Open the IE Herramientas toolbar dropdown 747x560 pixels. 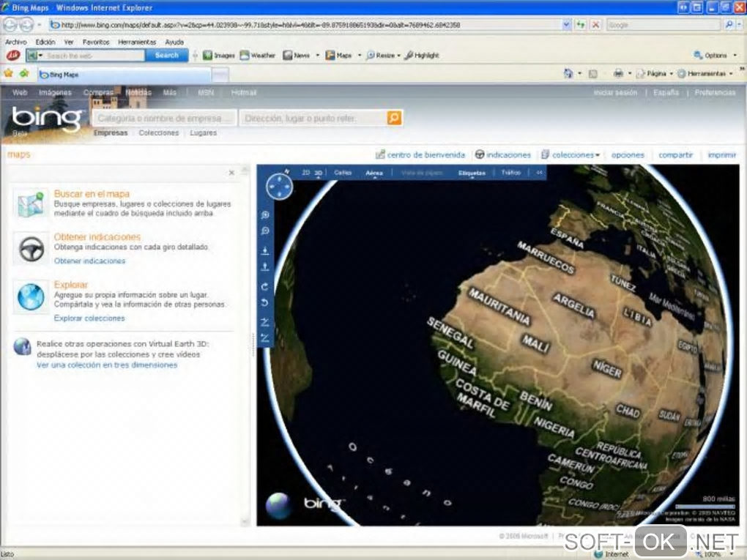705,73
